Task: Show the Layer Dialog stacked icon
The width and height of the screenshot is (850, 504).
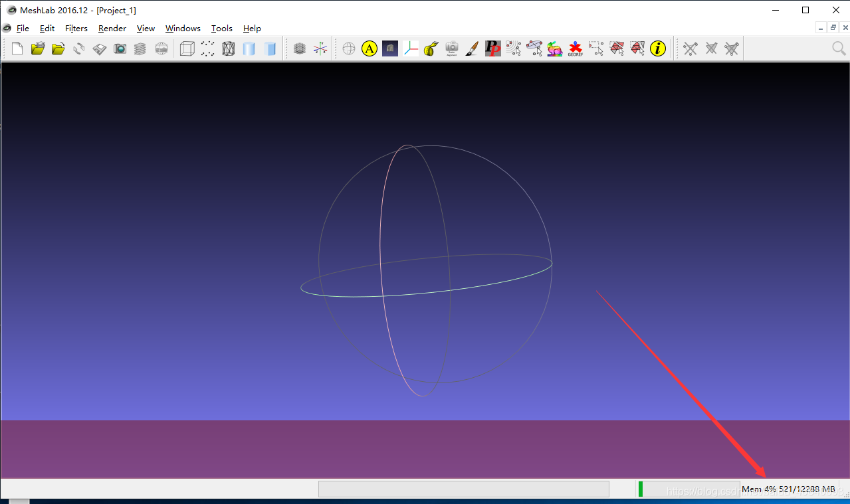Action: click(140, 48)
